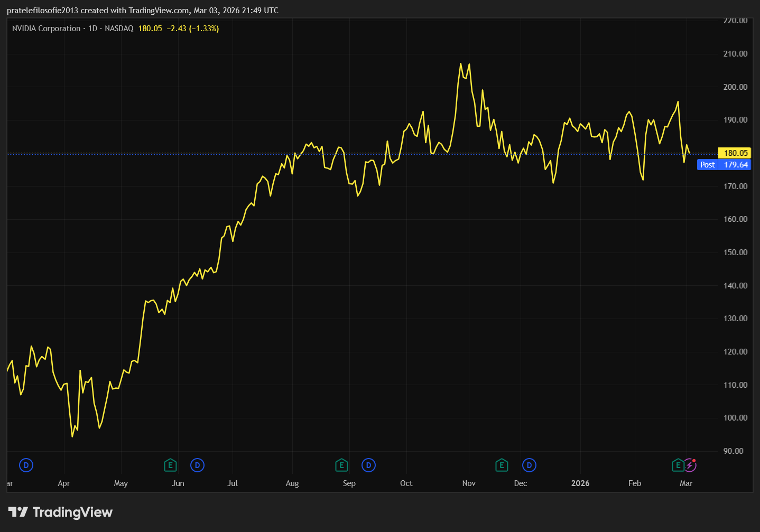Select the earnings marker left of Sep
This screenshot has height=532, width=760.
pyautogui.click(x=341, y=465)
